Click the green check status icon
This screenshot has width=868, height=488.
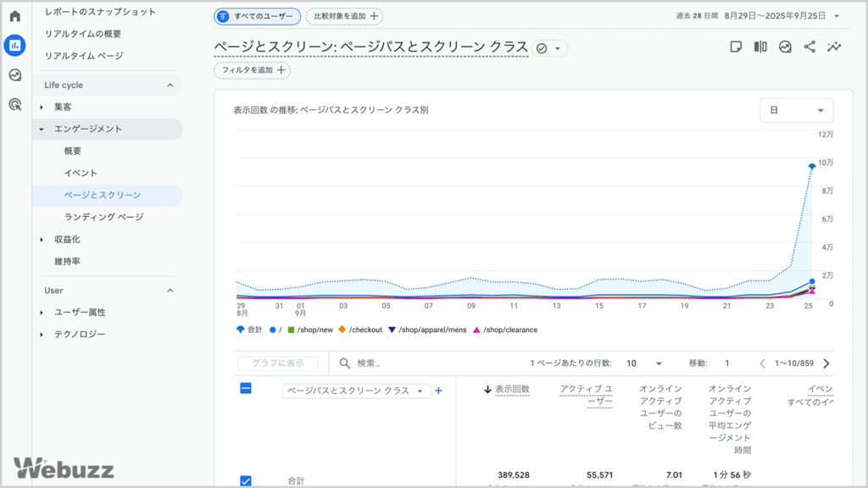(x=542, y=48)
